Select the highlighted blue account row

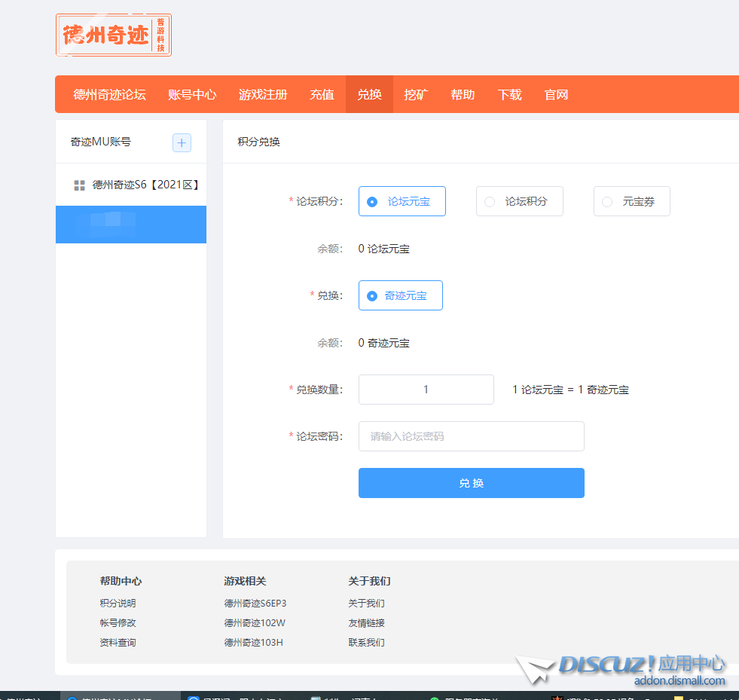point(131,225)
